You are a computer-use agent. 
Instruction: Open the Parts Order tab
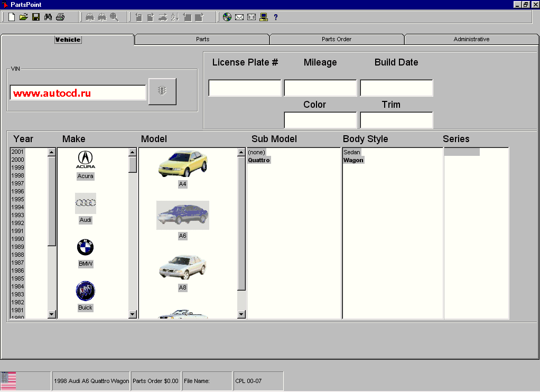(337, 39)
